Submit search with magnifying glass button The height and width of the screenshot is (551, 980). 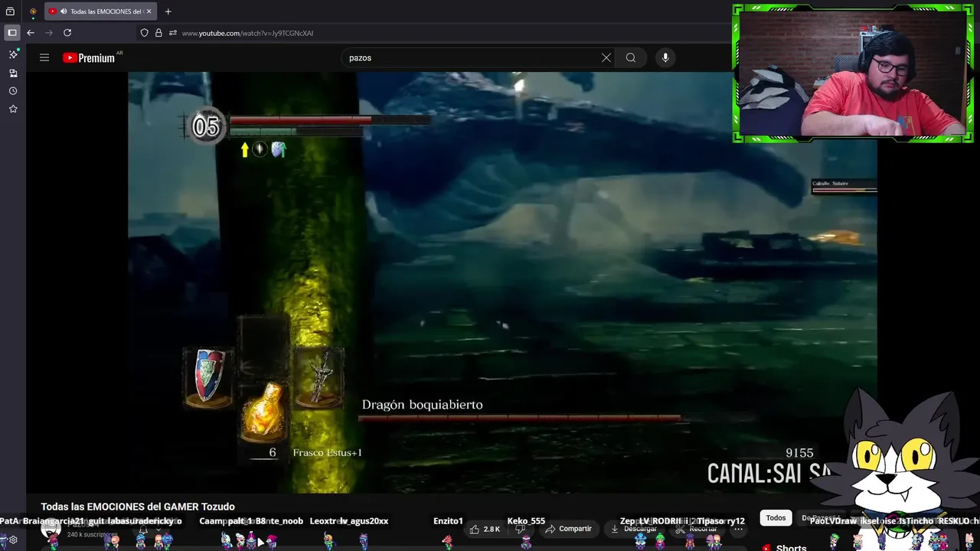pyautogui.click(x=631, y=57)
